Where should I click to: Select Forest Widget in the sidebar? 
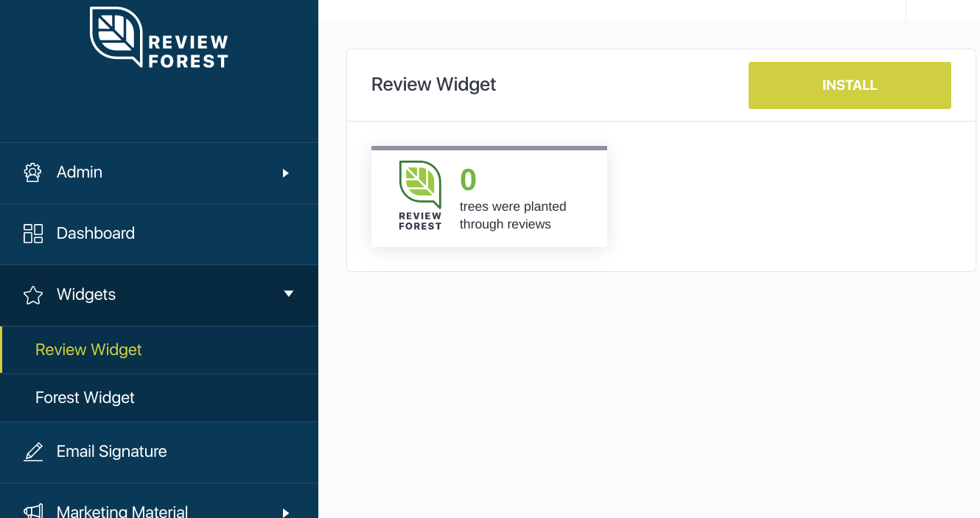click(84, 397)
